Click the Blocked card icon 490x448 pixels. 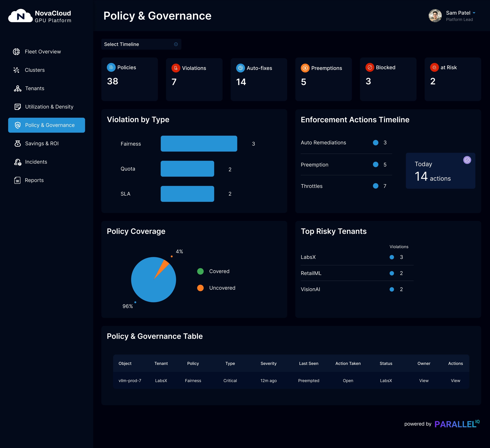[x=370, y=68]
